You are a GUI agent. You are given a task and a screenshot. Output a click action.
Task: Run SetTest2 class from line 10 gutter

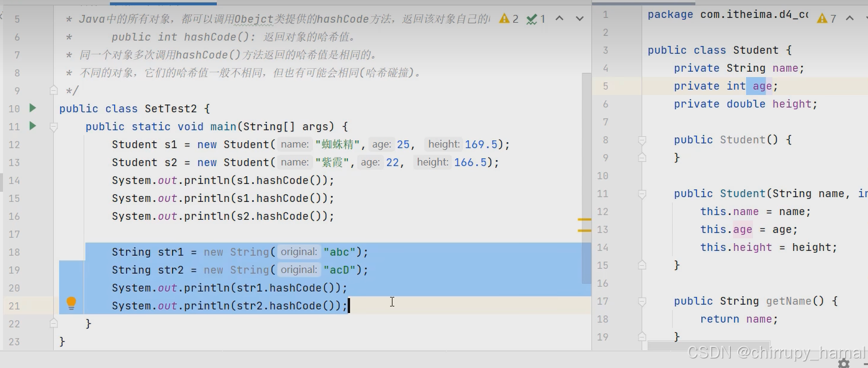click(x=33, y=108)
